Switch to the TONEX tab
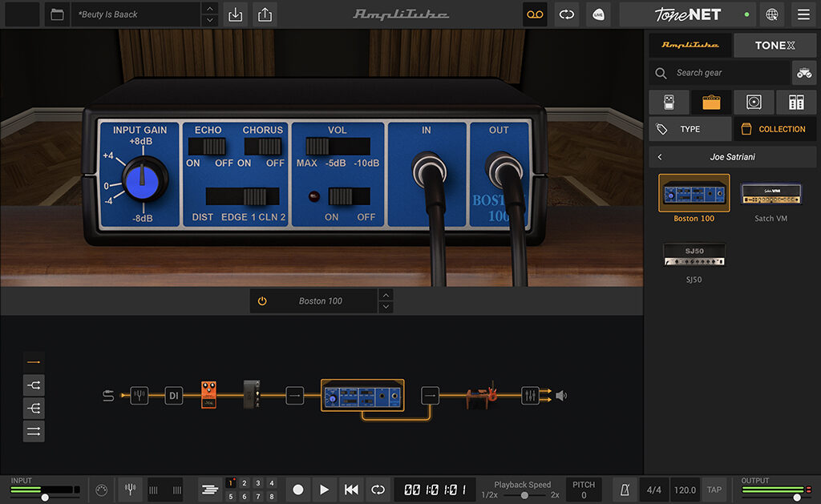 click(x=774, y=45)
